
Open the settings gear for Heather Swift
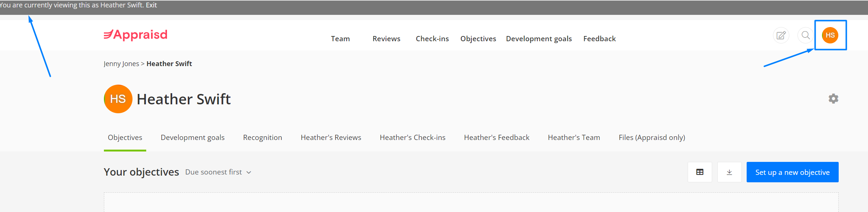833,98
